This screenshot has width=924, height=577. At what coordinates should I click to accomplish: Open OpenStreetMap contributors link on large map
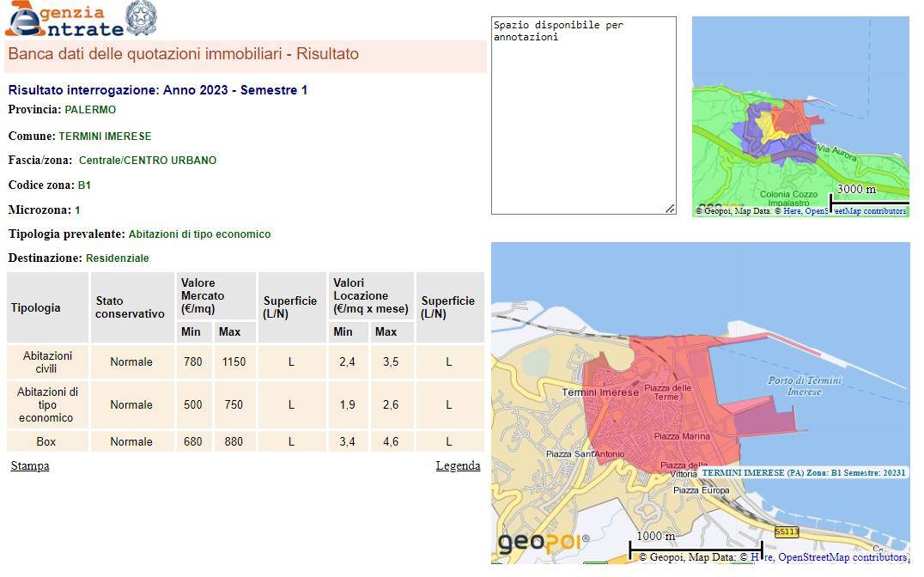(x=842, y=557)
